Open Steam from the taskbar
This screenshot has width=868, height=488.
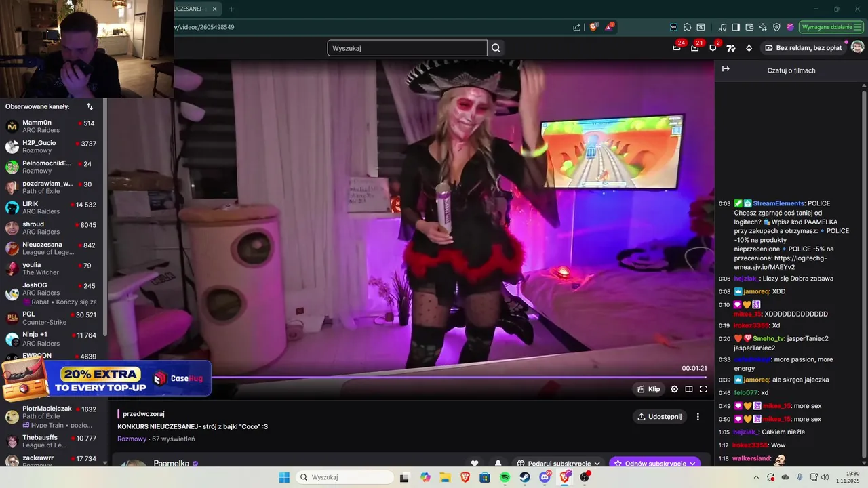[525, 477]
